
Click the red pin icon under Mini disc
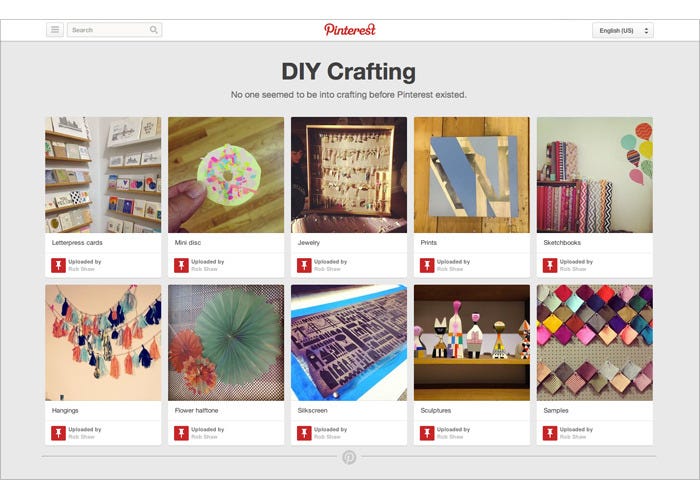(x=181, y=265)
